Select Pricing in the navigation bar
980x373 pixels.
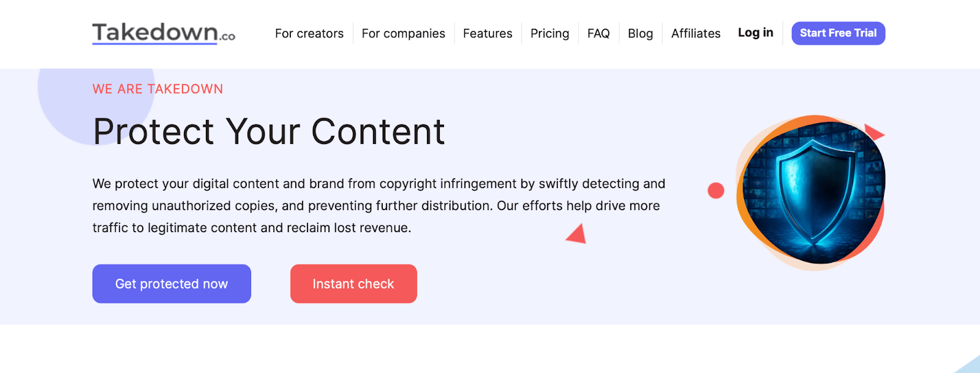[x=549, y=34]
